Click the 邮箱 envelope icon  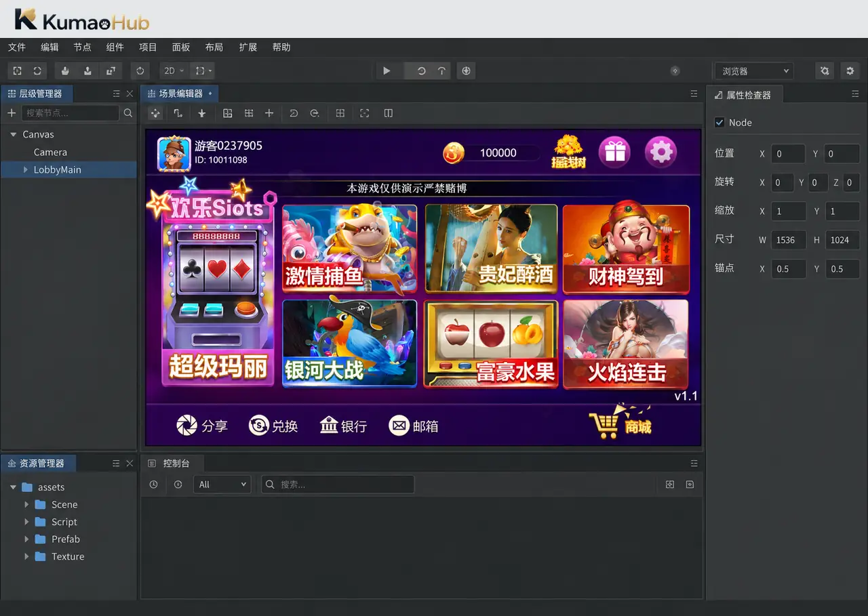[x=399, y=426]
